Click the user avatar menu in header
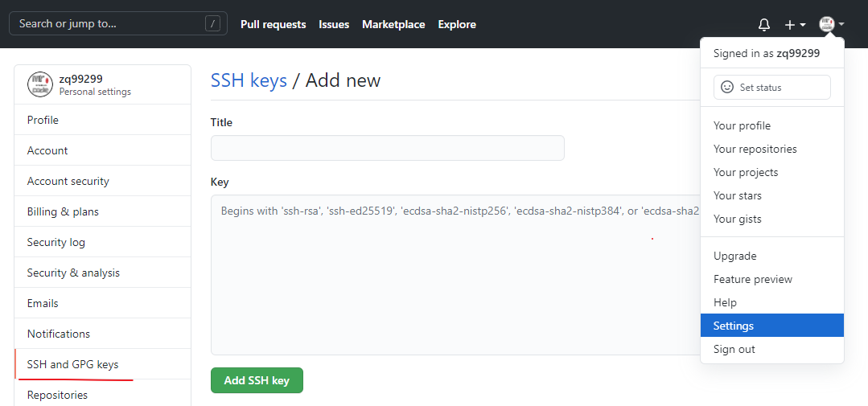Image resolution: width=868 pixels, height=406 pixels. click(x=832, y=24)
